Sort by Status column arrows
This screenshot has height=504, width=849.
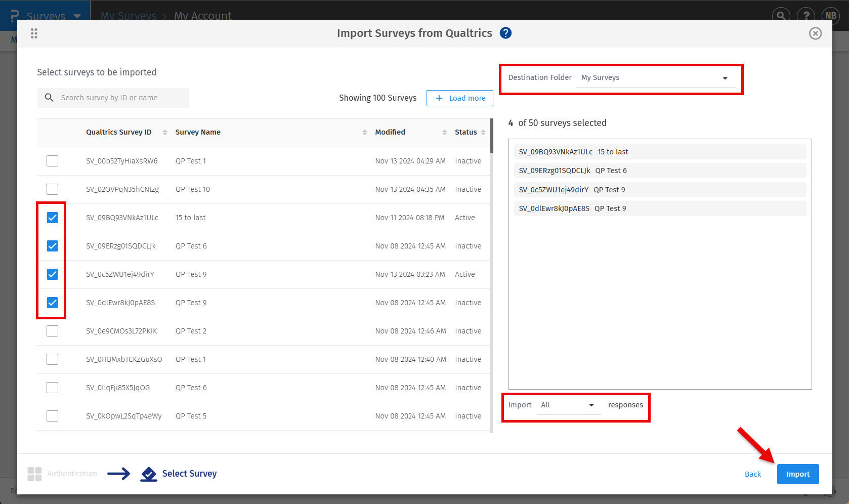click(x=483, y=132)
